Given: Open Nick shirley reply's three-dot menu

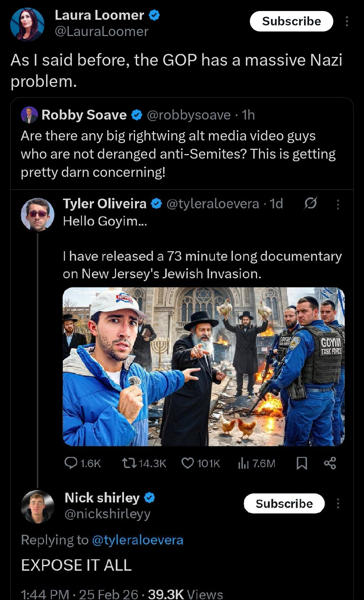Looking at the screenshot, I should [x=338, y=504].
